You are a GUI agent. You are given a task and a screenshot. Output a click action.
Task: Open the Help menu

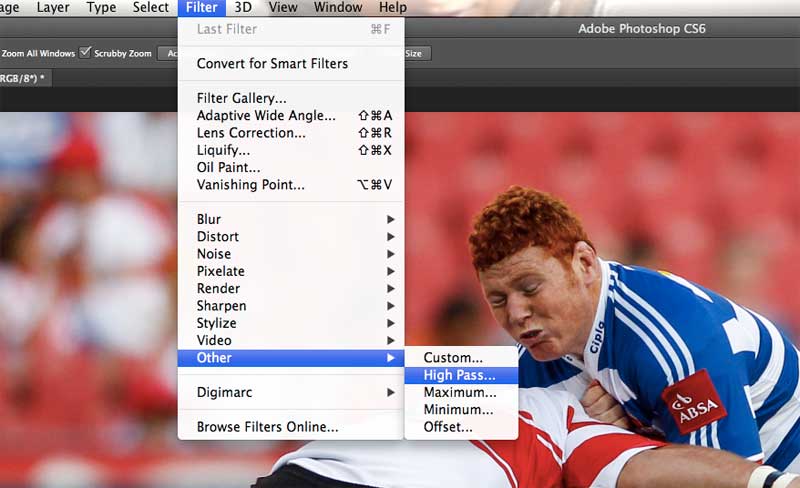pyautogui.click(x=393, y=7)
